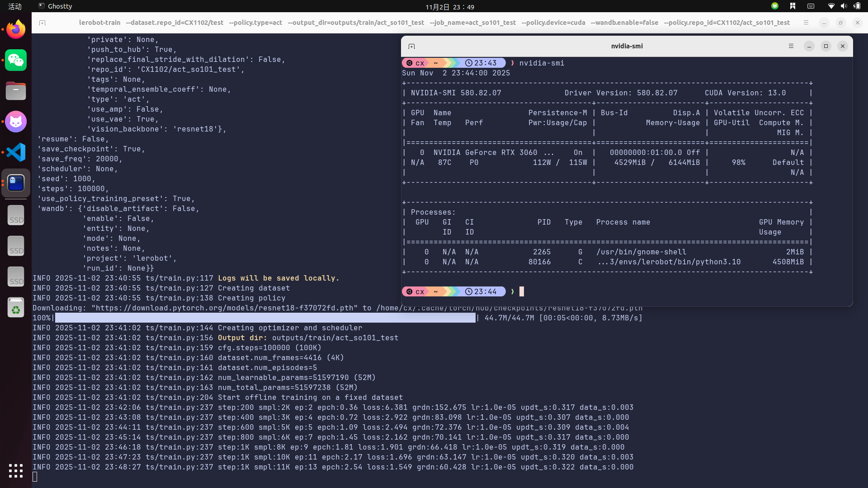Launch Firefox from the dock
This screenshot has height=488, width=868.
(x=16, y=29)
